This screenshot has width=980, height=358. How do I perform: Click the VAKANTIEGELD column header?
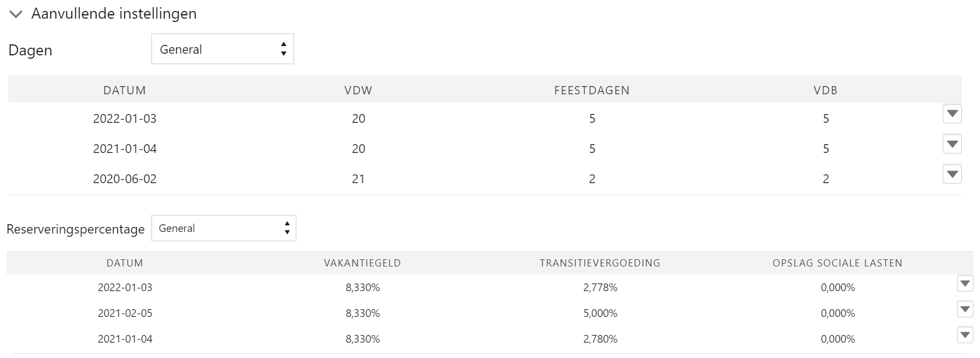pos(363,263)
